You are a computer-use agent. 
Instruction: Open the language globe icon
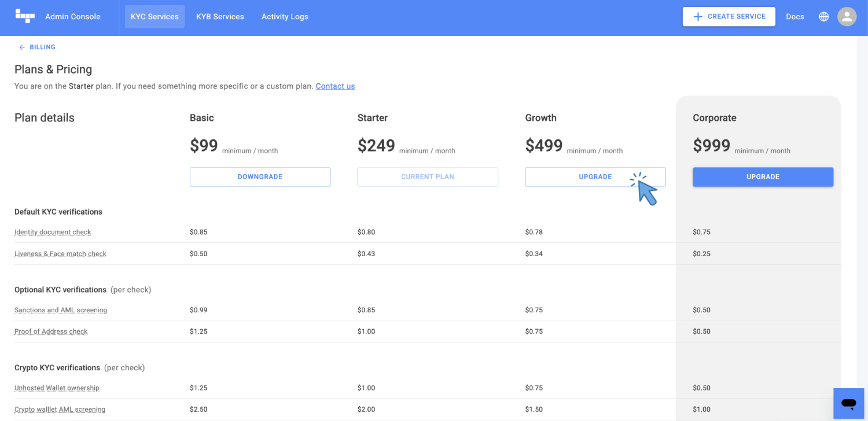(x=823, y=17)
